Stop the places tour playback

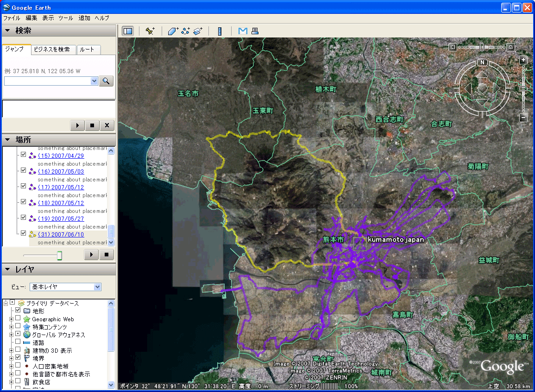[x=107, y=255]
